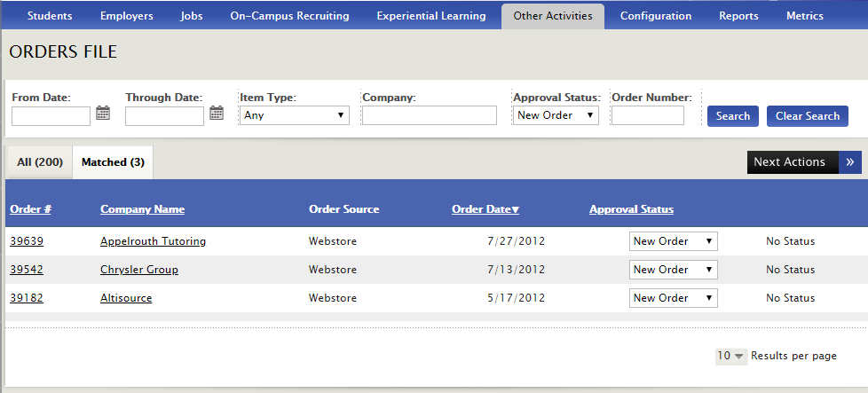Change approval status for Chrysler Group order
Screen dimensions: 868x393
[673, 270]
